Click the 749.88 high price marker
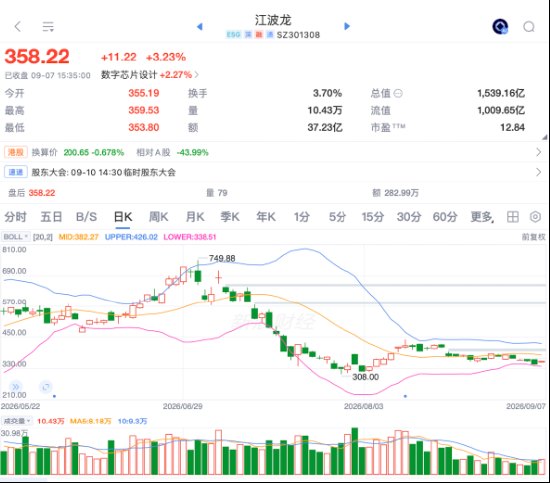The image size is (550, 483). coord(222,259)
